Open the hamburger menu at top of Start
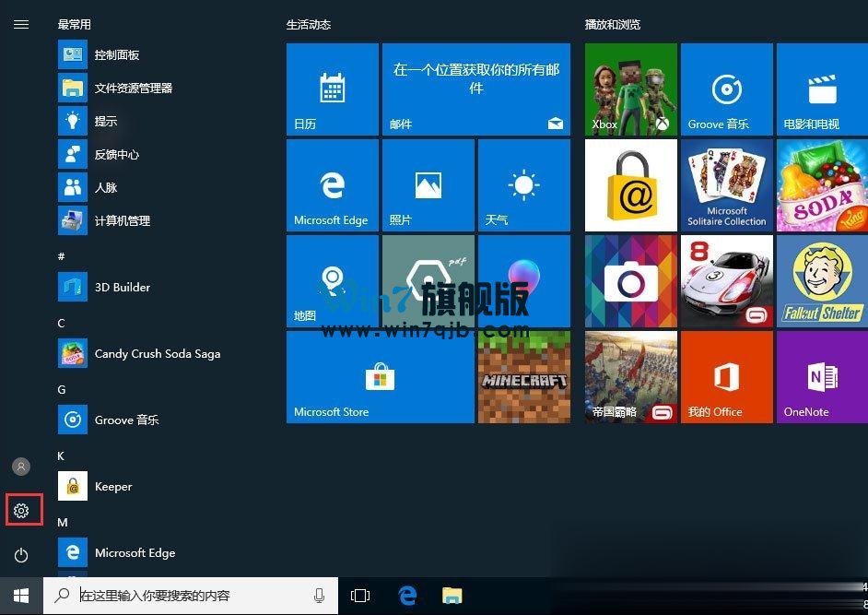Image resolution: width=868 pixels, height=615 pixels. click(x=21, y=24)
